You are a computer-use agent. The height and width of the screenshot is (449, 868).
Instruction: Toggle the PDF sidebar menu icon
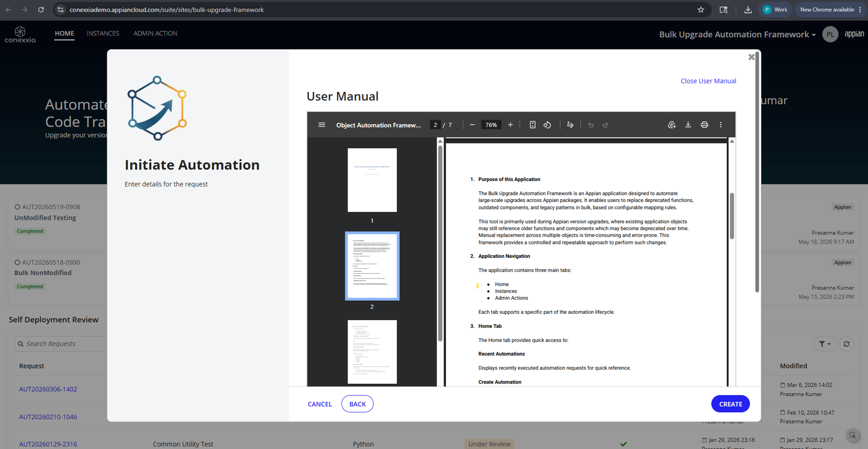(x=321, y=125)
